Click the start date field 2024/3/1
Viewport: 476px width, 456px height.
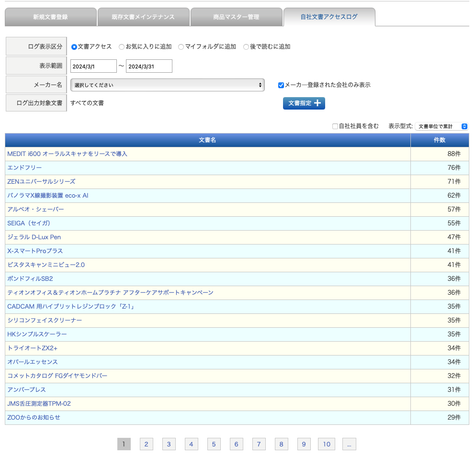pyautogui.click(x=93, y=66)
